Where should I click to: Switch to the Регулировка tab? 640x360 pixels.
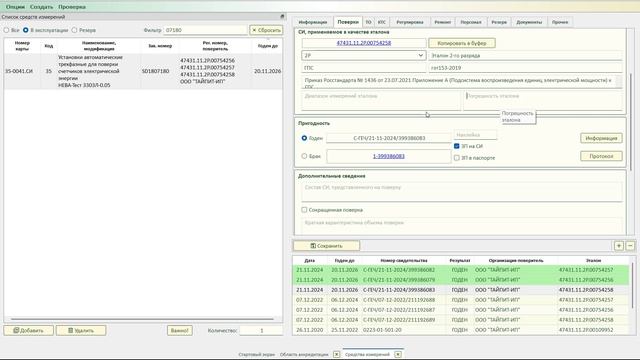(410, 22)
